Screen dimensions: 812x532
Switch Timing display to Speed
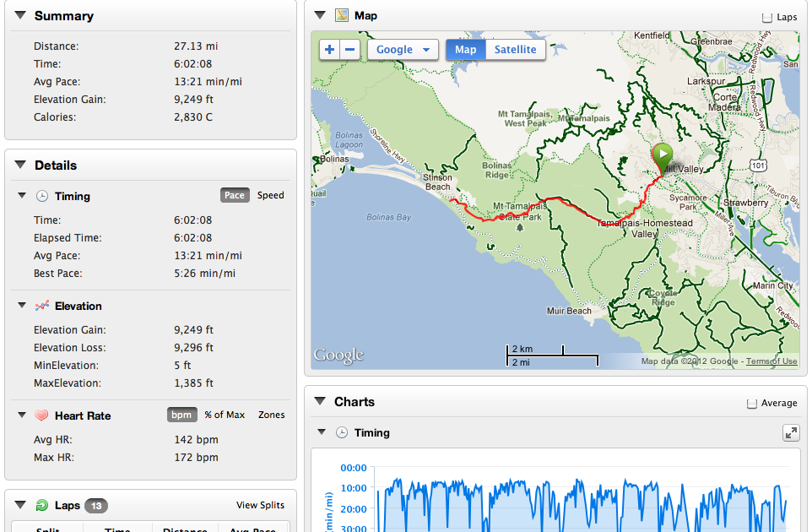(270, 195)
